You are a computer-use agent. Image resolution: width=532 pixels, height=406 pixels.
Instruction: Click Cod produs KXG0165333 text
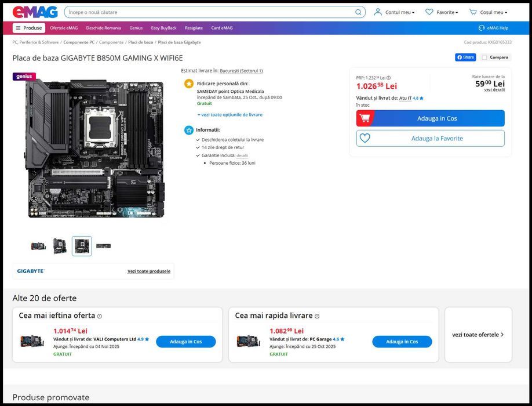click(487, 42)
